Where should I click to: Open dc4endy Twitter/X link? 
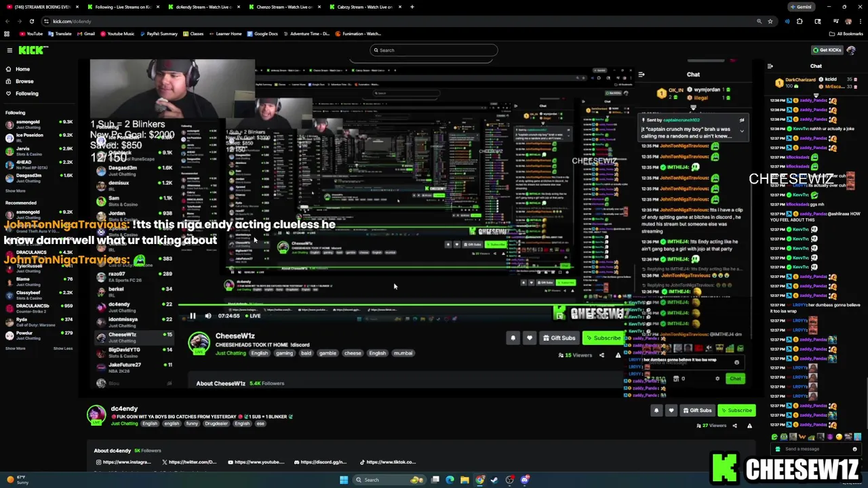[x=189, y=462]
